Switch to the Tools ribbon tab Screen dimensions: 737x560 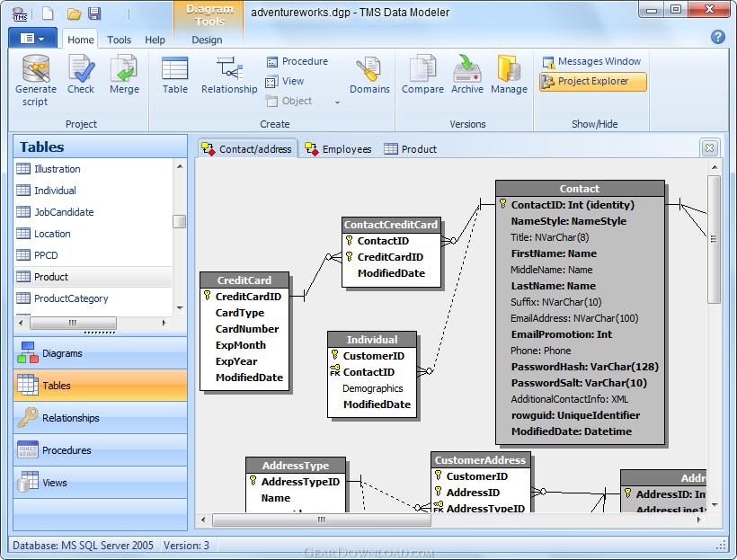119,40
